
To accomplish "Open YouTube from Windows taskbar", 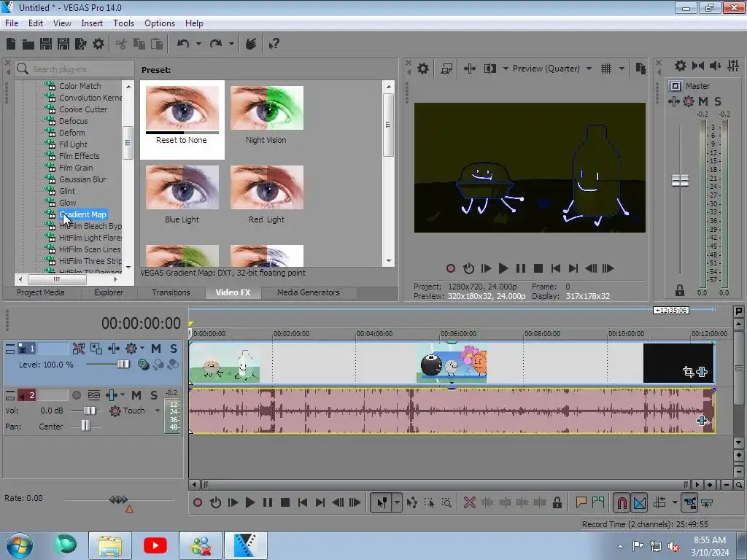I will (155, 545).
